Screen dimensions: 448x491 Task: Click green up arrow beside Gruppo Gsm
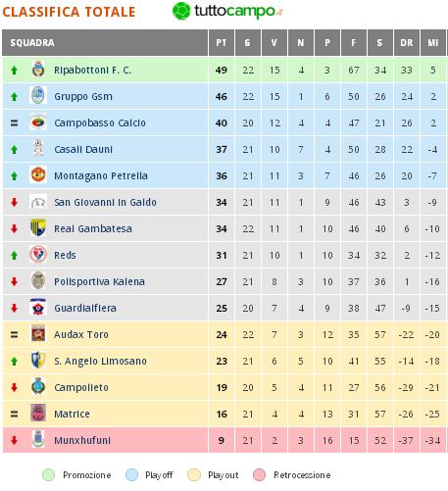coord(14,97)
